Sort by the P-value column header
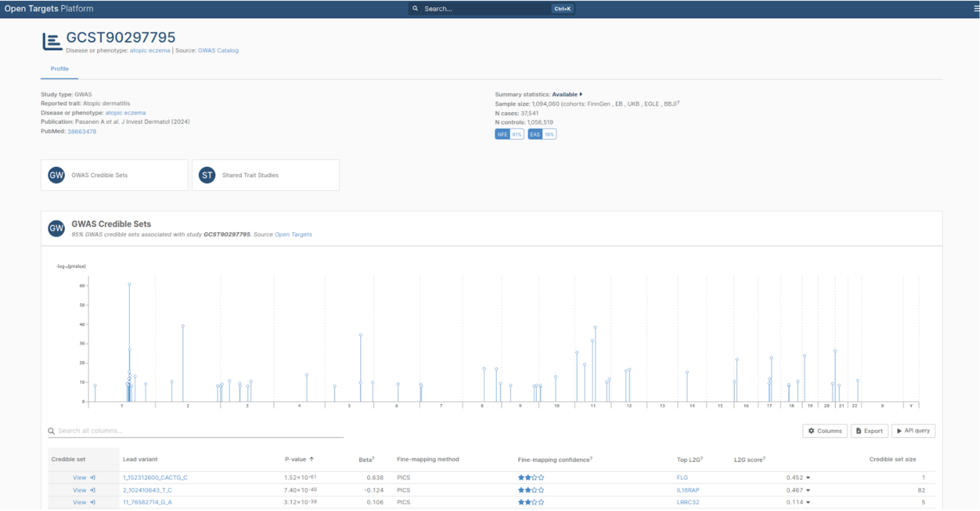 (x=295, y=459)
